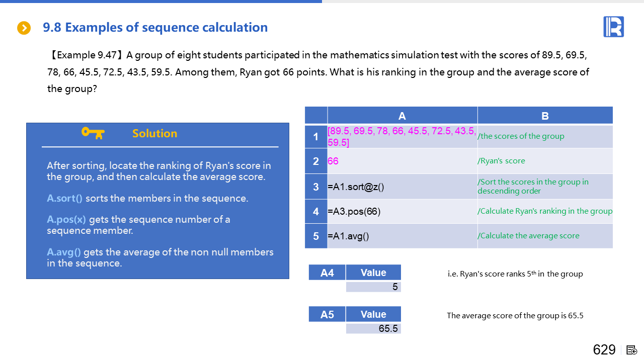This screenshot has height=362, width=644.
Task: Click the A.sort() highlighted function text
Action: click(64, 198)
